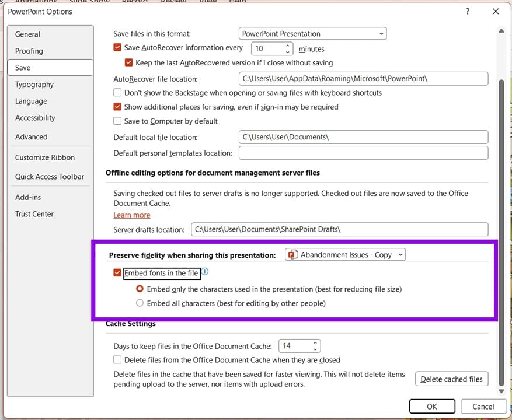The width and height of the screenshot is (512, 420).
Task: Click the cache days value field
Action: tap(295, 345)
